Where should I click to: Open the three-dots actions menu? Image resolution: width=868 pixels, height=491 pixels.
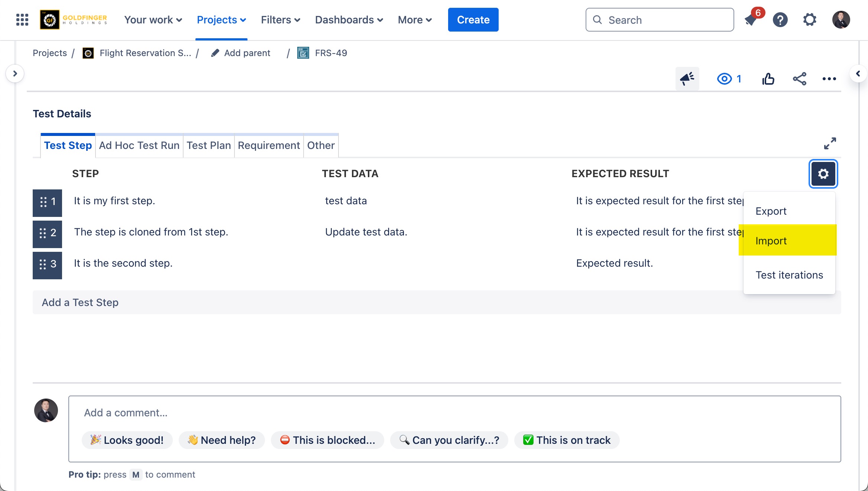pyautogui.click(x=829, y=79)
